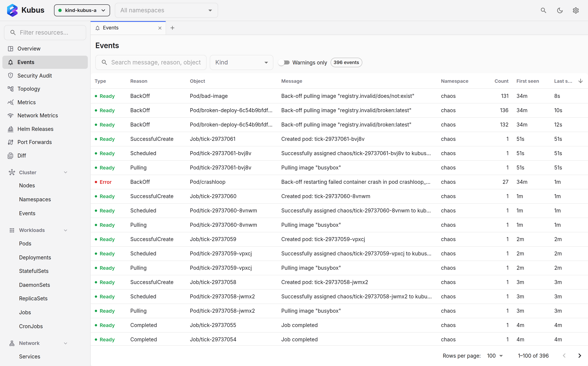
Task: Click the Workloads grid icon
Action: pyautogui.click(x=12, y=230)
